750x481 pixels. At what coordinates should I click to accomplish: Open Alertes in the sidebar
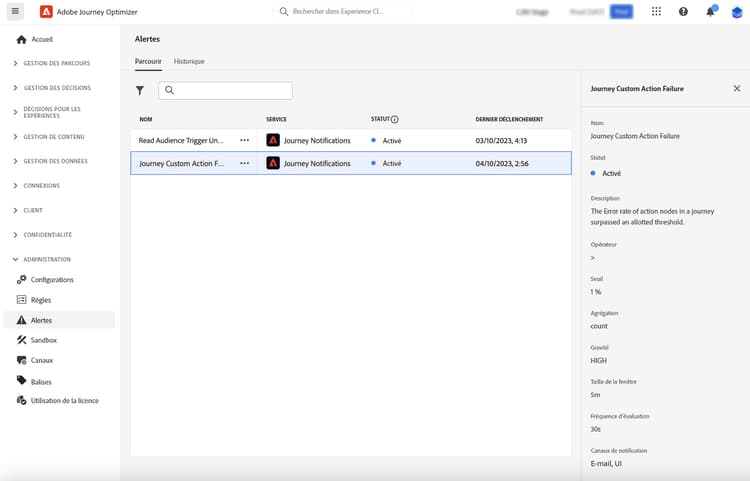click(x=59, y=320)
